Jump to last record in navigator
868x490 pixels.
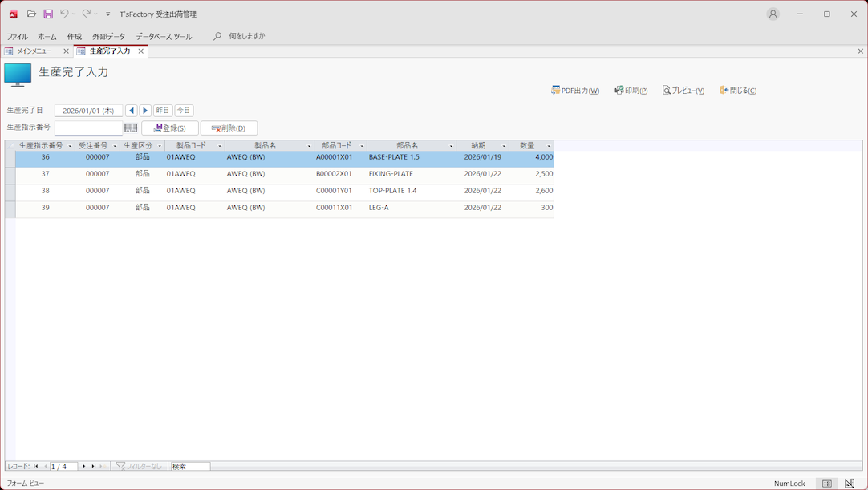(93, 466)
